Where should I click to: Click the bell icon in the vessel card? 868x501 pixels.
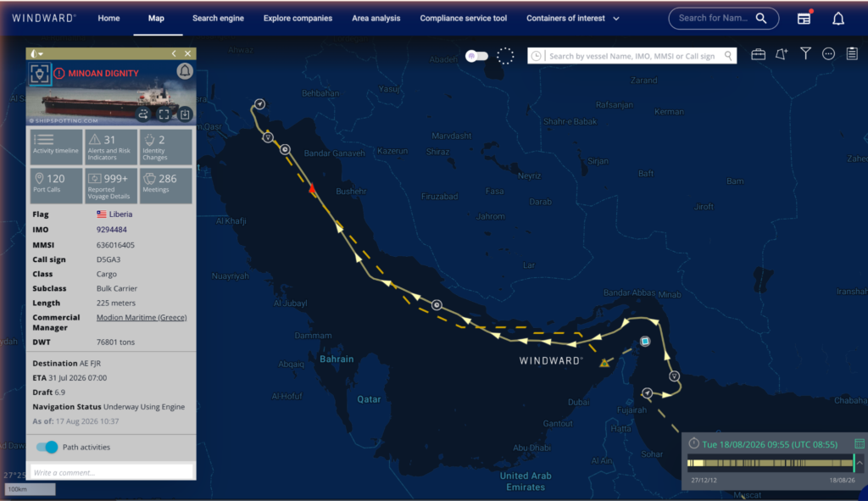[x=184, y=71]
